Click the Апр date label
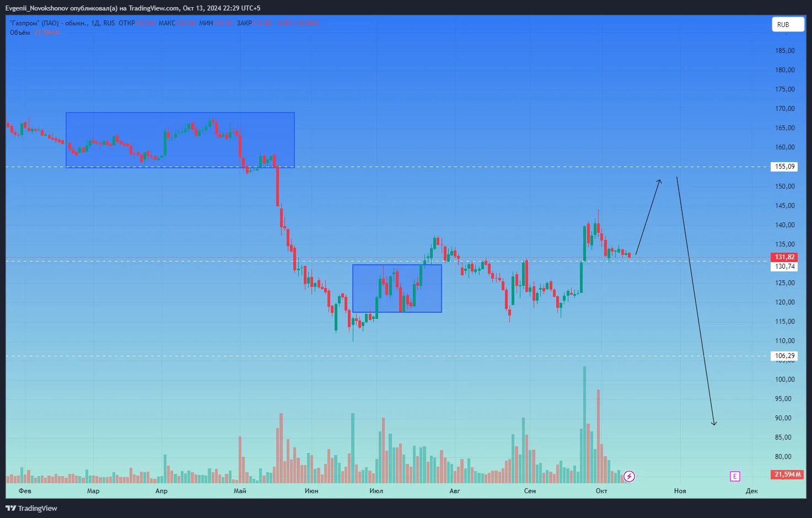This screenshot has width=812, height=518. tap(162, 491)
